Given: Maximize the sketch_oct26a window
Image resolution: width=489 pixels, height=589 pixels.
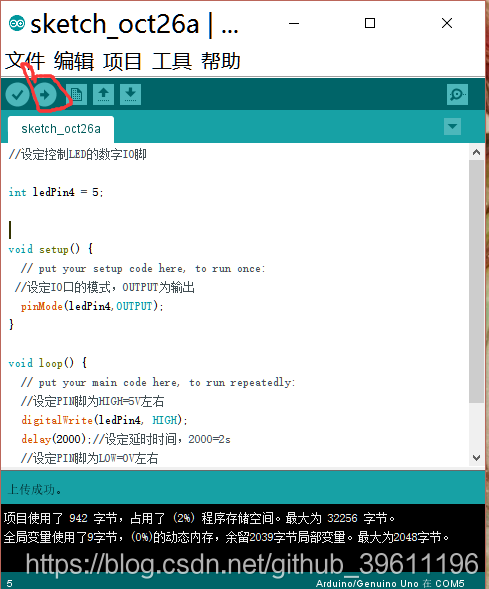Looking at the screenshot, I should 370,23.
